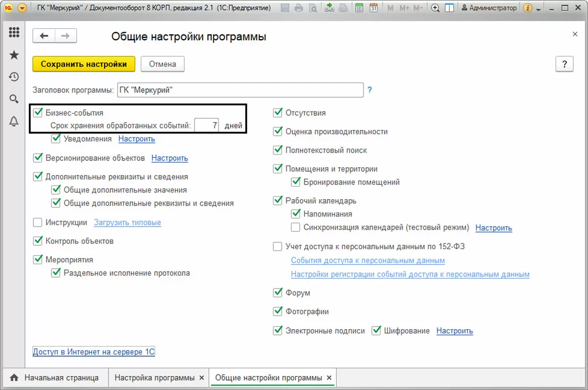Open Настроить link next to Версионирование объектов

(170, 158)
